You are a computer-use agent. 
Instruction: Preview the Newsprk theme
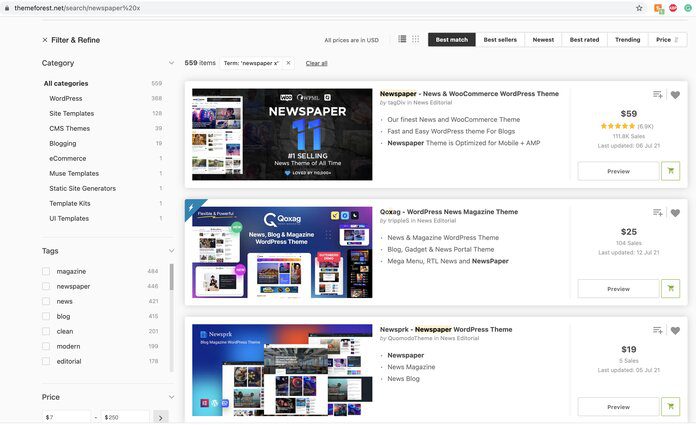(618, 407)
